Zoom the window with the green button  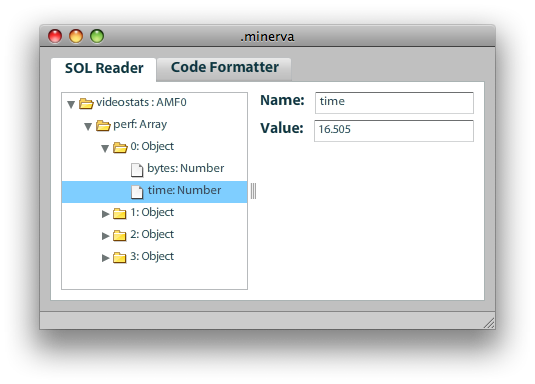click(x=97, y=36)
